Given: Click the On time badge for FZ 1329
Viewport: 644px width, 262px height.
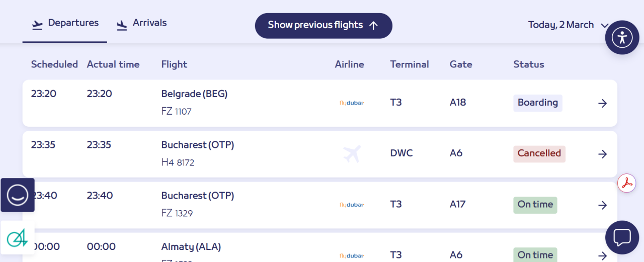Looking at the screenshot, I should pyautogui.click(x=535, y=205).
